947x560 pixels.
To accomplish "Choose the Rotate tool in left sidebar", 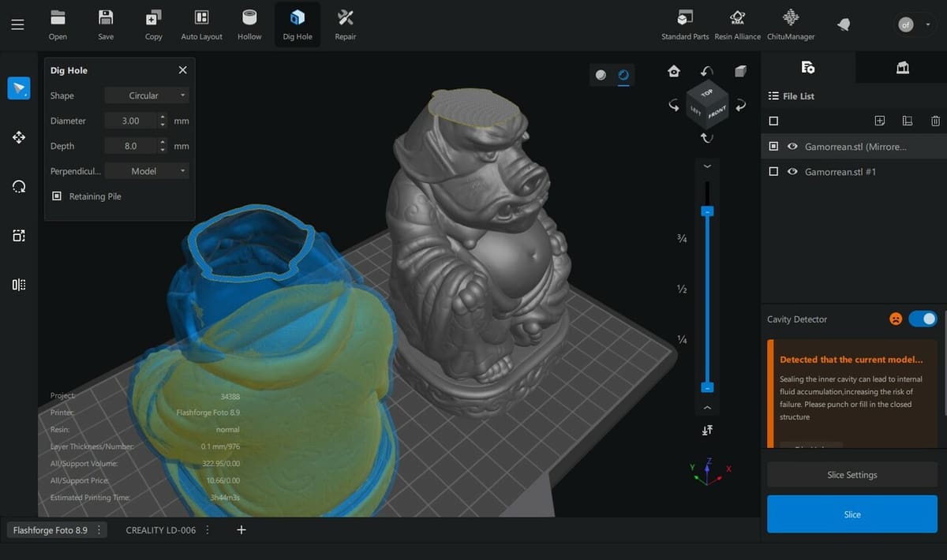I will (19, 186).
